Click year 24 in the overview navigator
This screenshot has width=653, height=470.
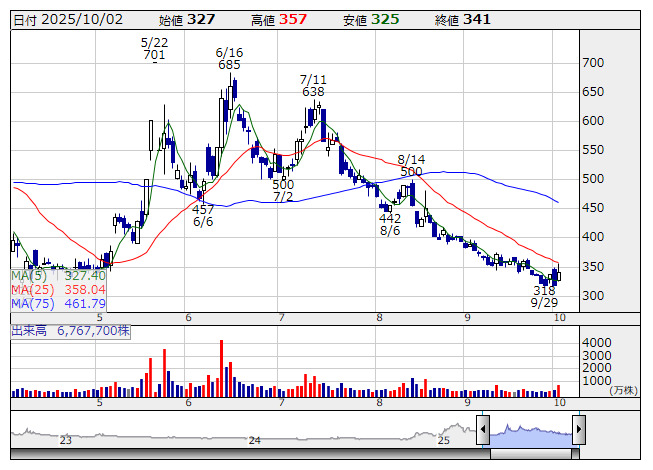[x=254, y=440]
